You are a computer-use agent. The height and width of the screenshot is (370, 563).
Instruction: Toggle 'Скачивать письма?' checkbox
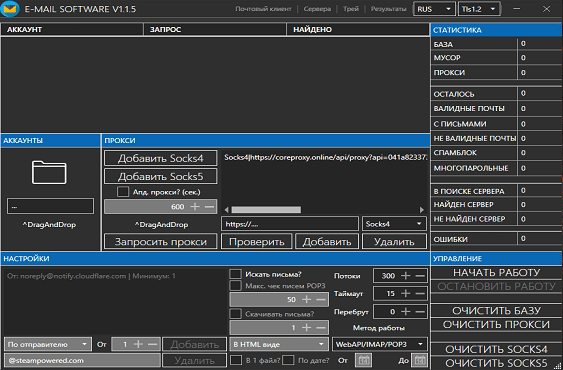click(x=235, y=314)
